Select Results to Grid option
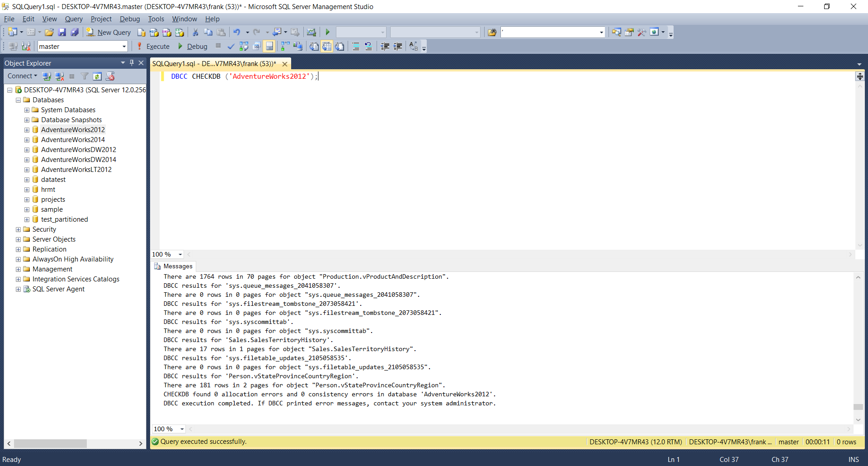Image resolution: width=868 pixels, height=466 pixels. [327, 46]
